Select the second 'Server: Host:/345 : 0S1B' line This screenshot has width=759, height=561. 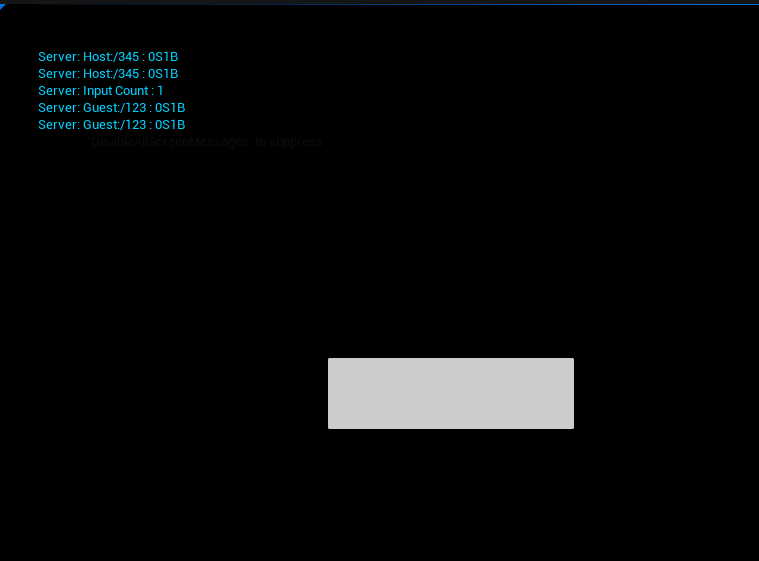click(x=108, y=74)
